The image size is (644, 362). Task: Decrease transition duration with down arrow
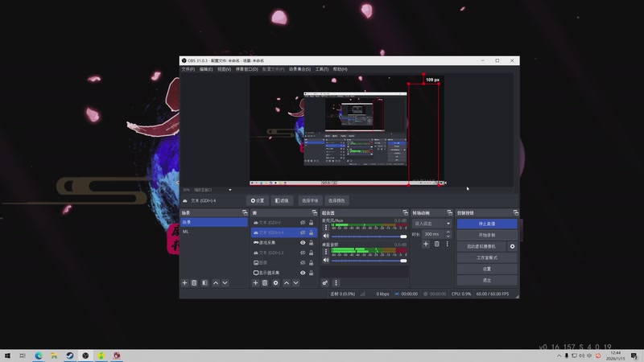coord(448,237)
